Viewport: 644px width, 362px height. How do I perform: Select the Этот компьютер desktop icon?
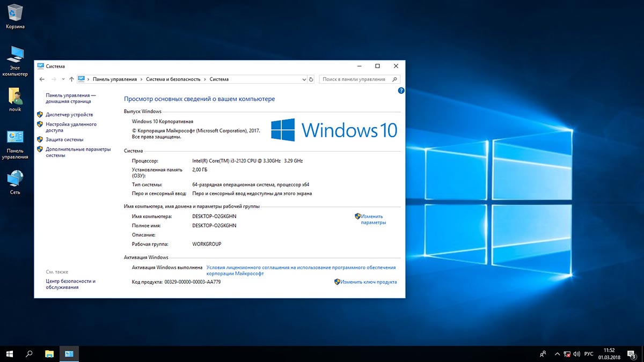(15, 61)
